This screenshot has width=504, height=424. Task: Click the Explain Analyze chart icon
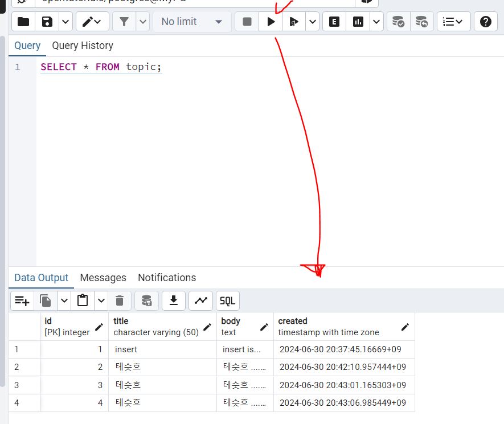pyautogui.click(x=358, y=22)
